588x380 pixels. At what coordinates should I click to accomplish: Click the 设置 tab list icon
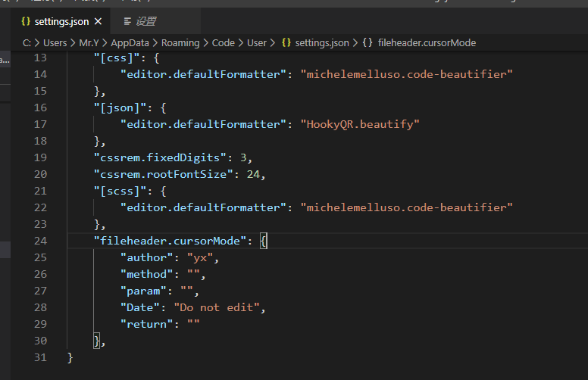(x=127, y=21)
